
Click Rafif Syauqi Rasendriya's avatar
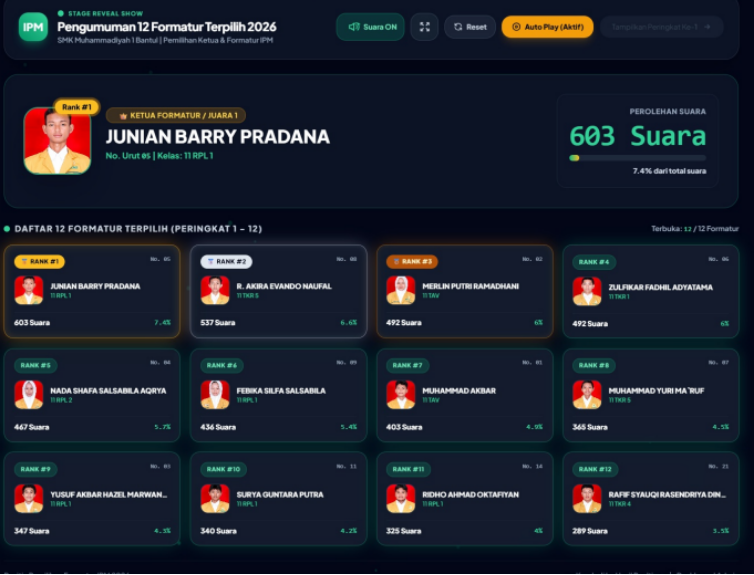point(587,499)
